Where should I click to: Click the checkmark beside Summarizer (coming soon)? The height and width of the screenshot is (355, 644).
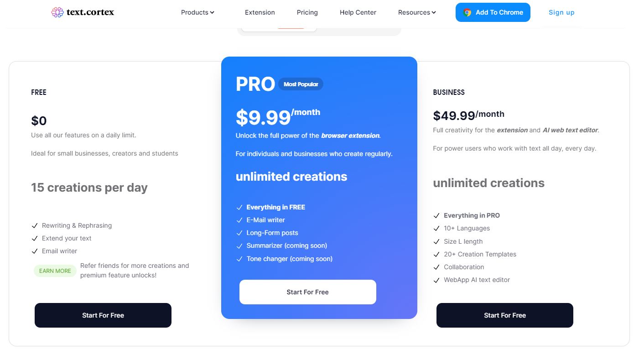(239, 245)
